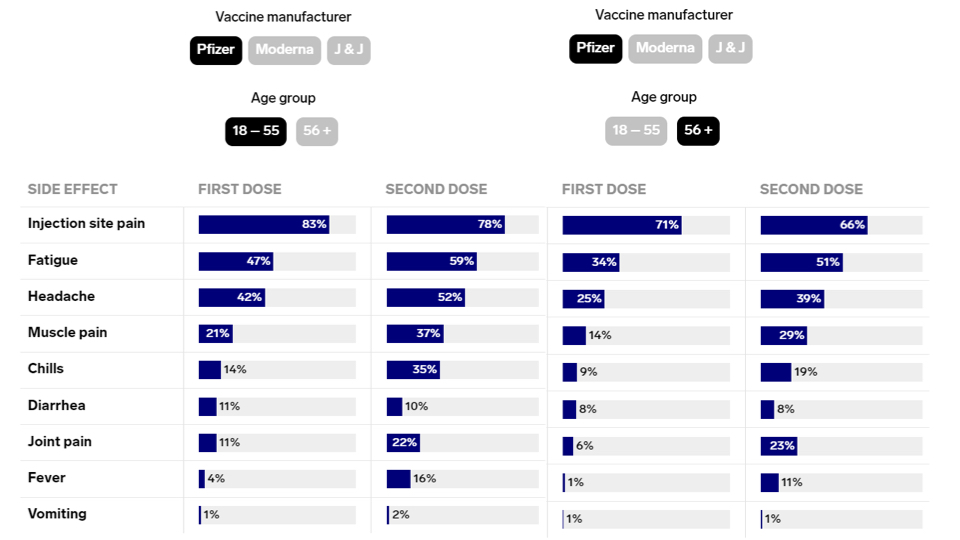Click the Joint pain row label
The height and width of the screenshot is (540, 960).
point(61,442)
